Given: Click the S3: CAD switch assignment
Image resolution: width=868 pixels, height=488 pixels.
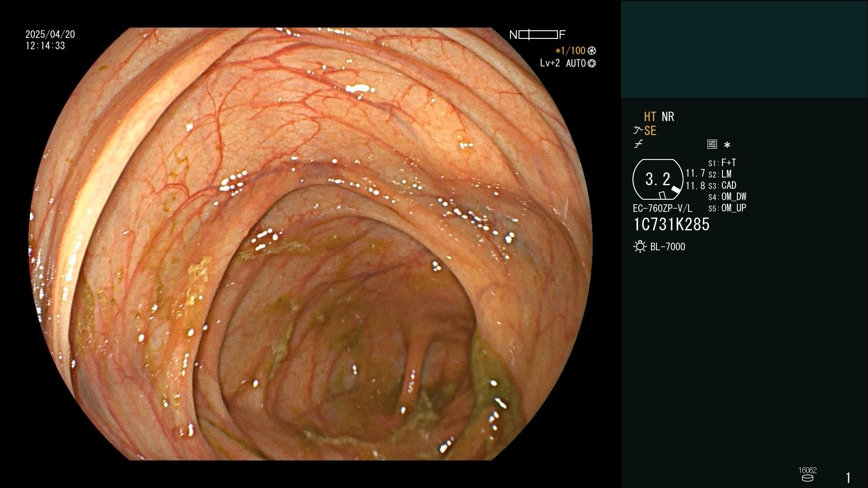Looking at the screenshot, I should click(722, 185).
